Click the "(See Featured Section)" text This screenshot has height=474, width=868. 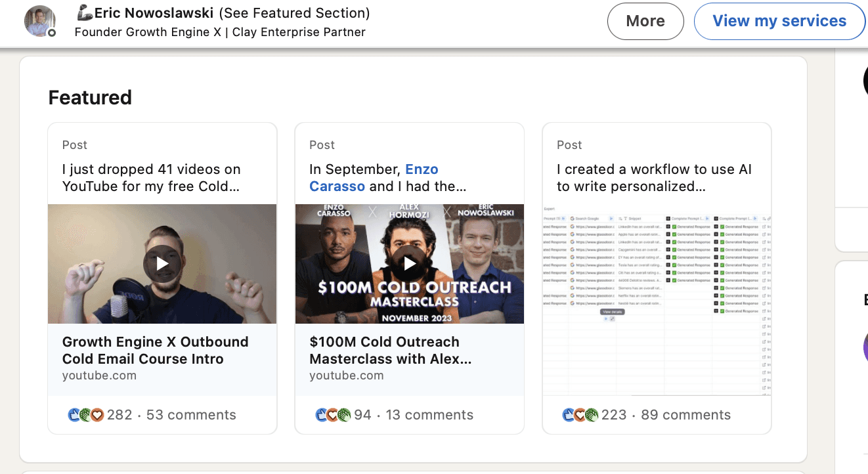295,12
